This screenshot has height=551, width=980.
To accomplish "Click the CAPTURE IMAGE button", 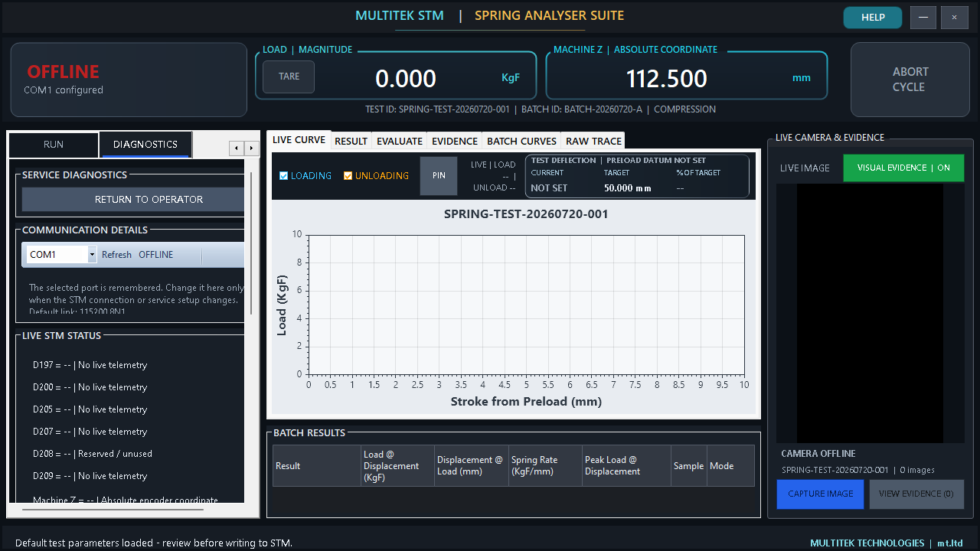I will click(x=820, y=494).
